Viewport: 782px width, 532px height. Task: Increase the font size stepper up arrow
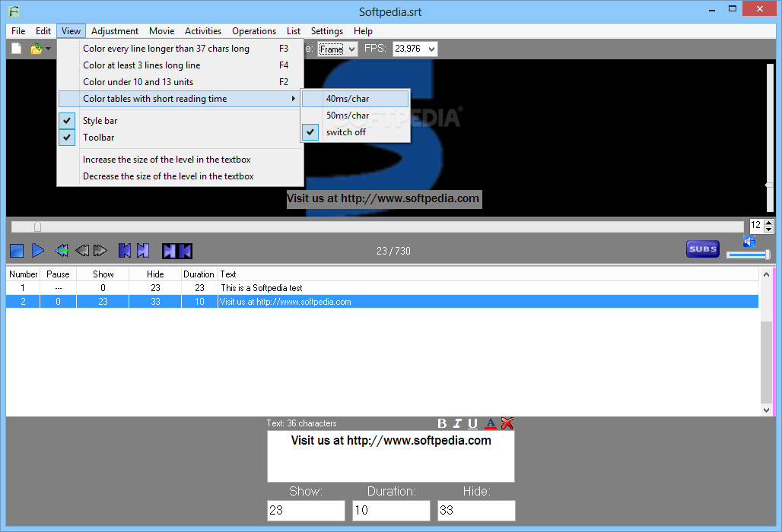click(769, 222)
